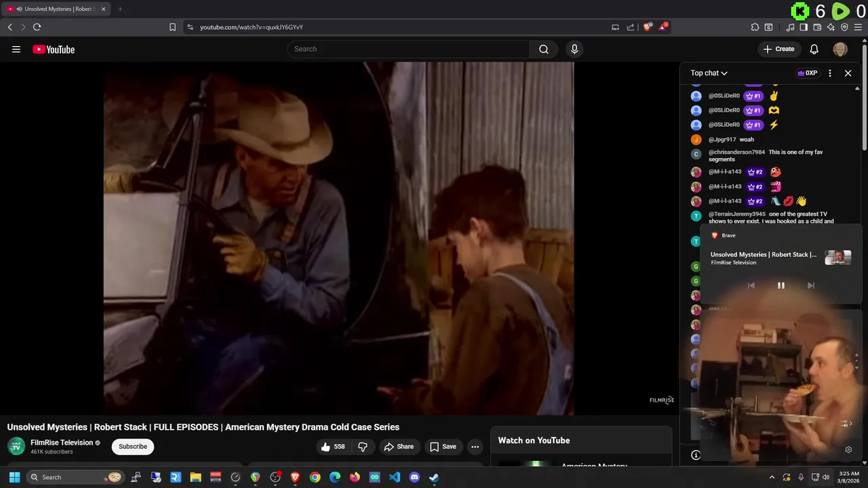Click the search magnifier button
868x488 pixels.
[x=544, y=49]
